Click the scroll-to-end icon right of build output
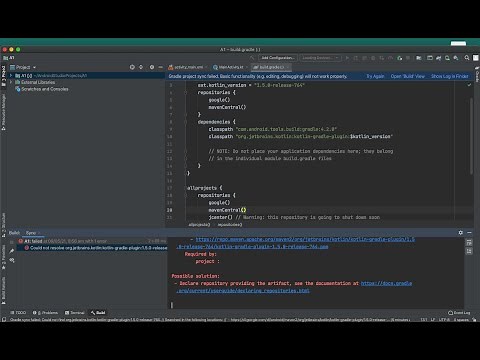 469,251
